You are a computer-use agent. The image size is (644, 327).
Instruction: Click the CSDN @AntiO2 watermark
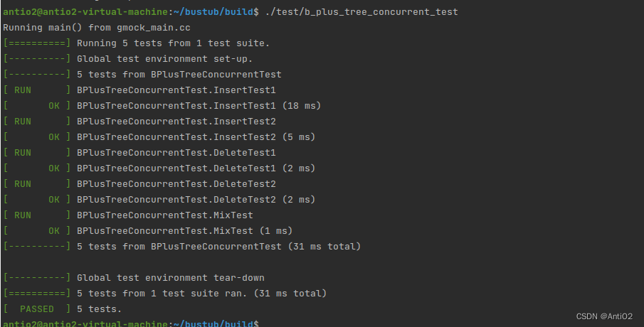pos(603,316)
